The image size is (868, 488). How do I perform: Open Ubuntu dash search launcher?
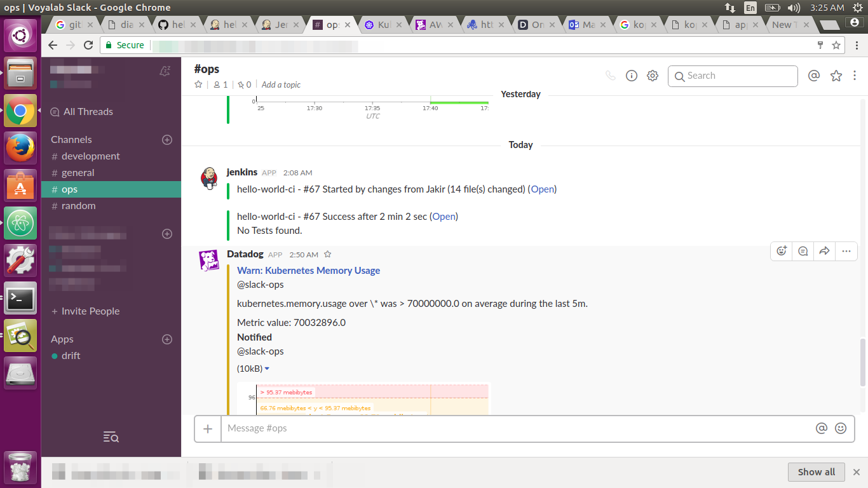tap(21, 36)
